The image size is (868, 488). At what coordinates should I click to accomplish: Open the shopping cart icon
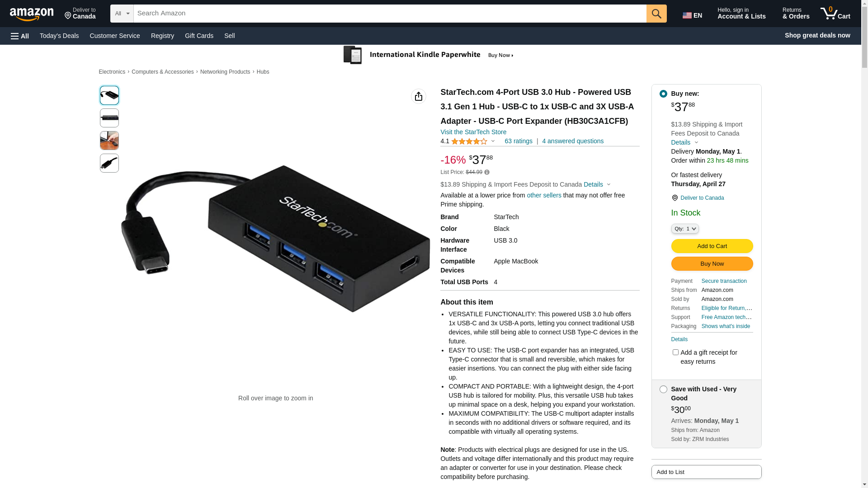click(x=835, y=14)
